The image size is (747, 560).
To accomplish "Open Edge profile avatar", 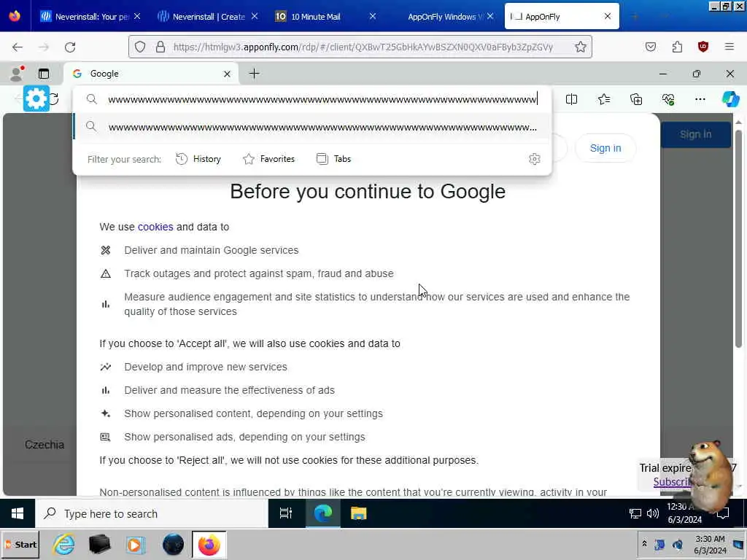I will [17, 74].
